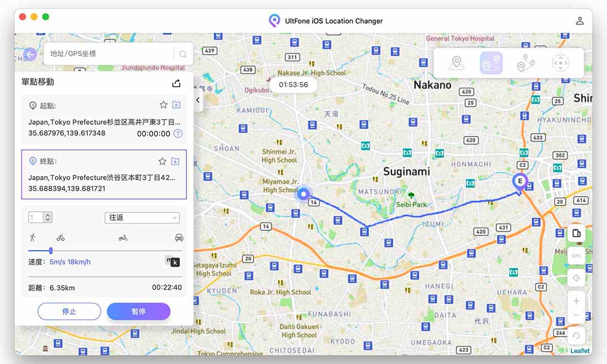Zoom in on the map
Viewport: 607px width, 364px height.
tap(576, 301)
